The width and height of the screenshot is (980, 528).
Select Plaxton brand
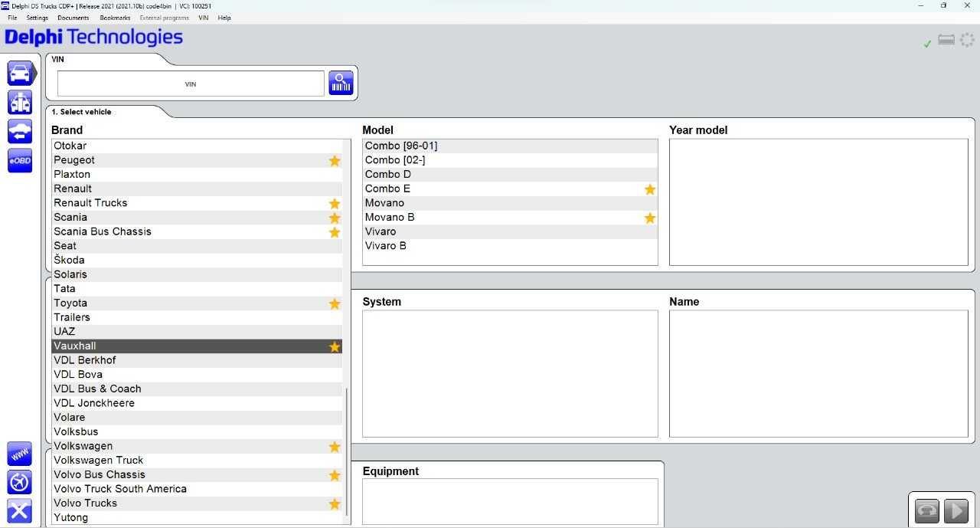tap(197, 174)
